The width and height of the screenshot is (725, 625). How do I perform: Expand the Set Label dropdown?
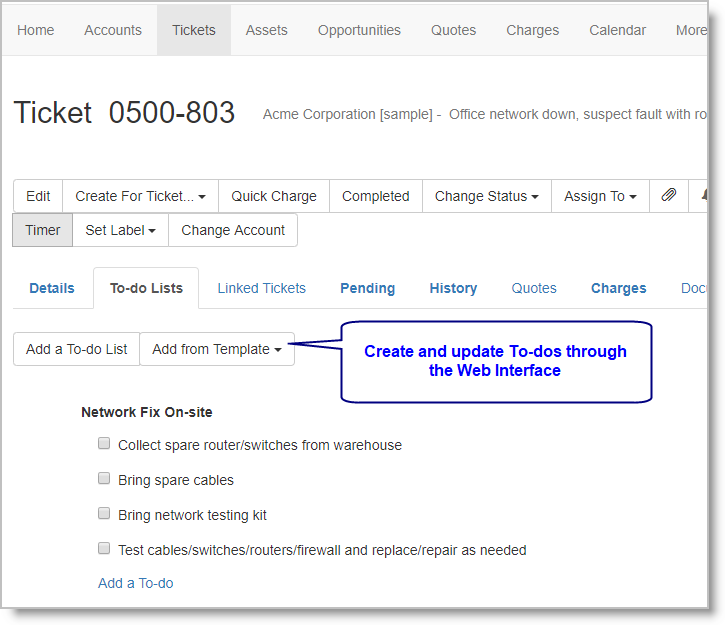(x=120, y=230)
